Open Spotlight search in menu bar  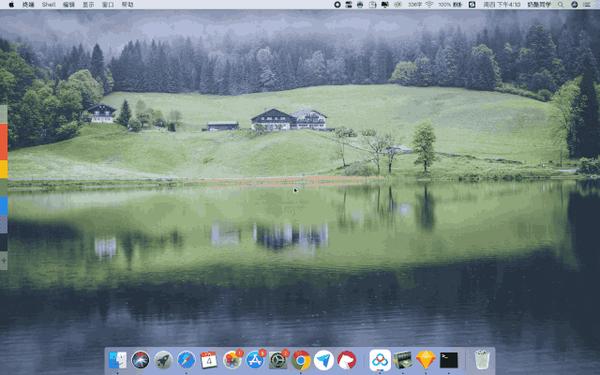pos(561,5)
